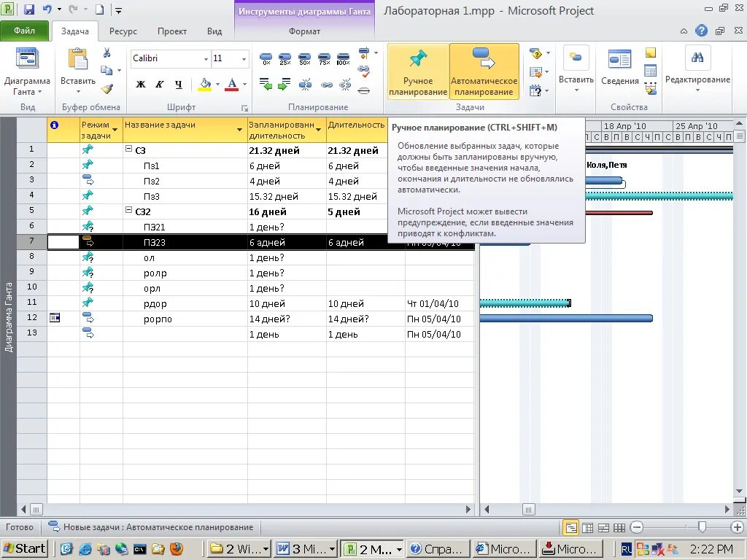The width and height of the screenshot is (747, 560).
Task: Collapse the СЗ summary task
Action: (x=128, y=149)
